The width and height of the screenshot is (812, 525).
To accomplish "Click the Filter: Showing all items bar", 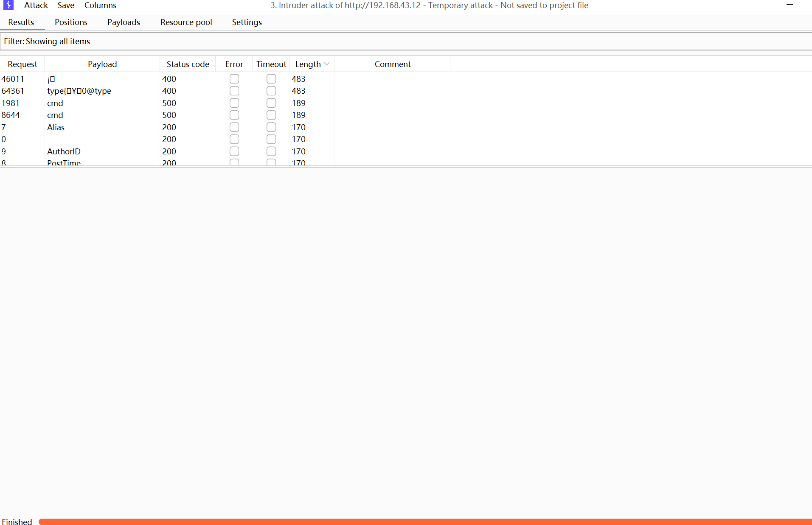I will click(406, 41).
